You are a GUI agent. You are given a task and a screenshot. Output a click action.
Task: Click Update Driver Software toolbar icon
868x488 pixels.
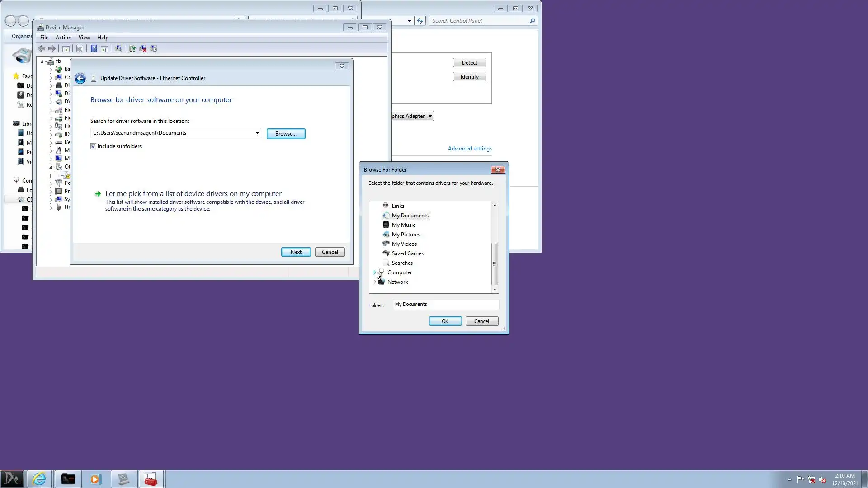(x=132, y=49)
